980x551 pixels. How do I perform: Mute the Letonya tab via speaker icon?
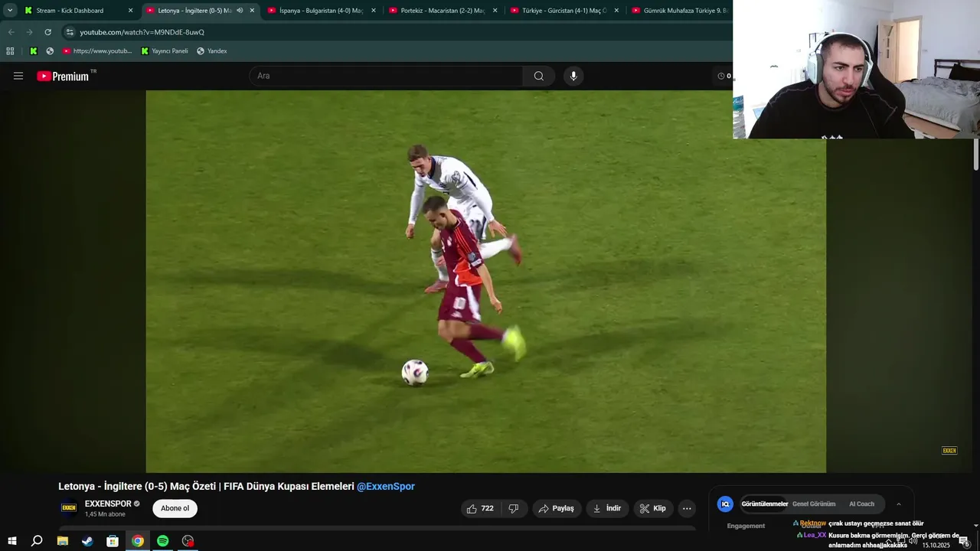pos(240,11)
